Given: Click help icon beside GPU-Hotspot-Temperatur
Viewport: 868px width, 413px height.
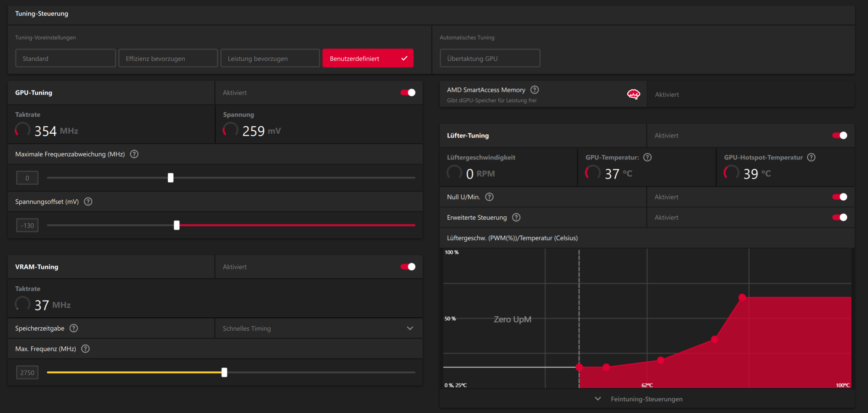Looking at the screenshot, I should [811, 157].
